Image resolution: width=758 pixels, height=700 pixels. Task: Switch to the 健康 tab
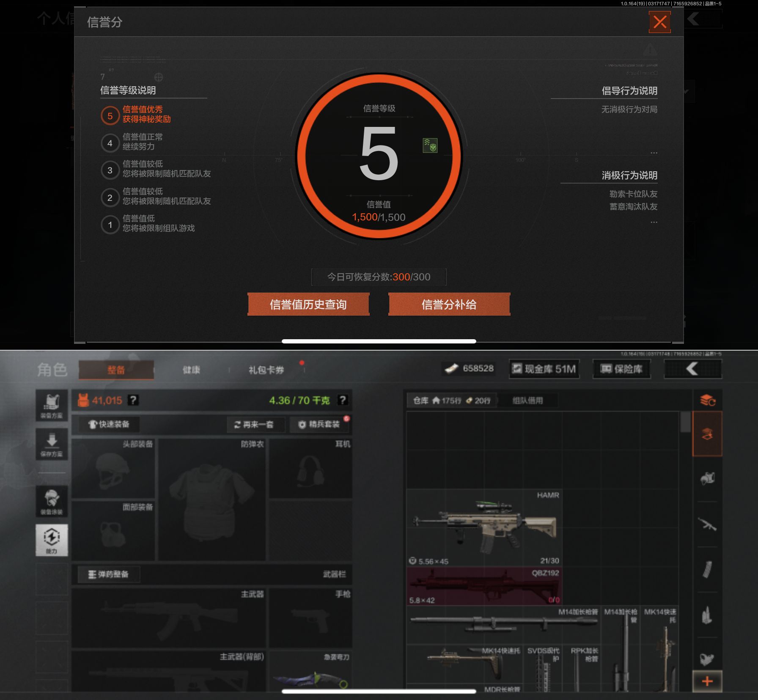click(x=191, y=370)
